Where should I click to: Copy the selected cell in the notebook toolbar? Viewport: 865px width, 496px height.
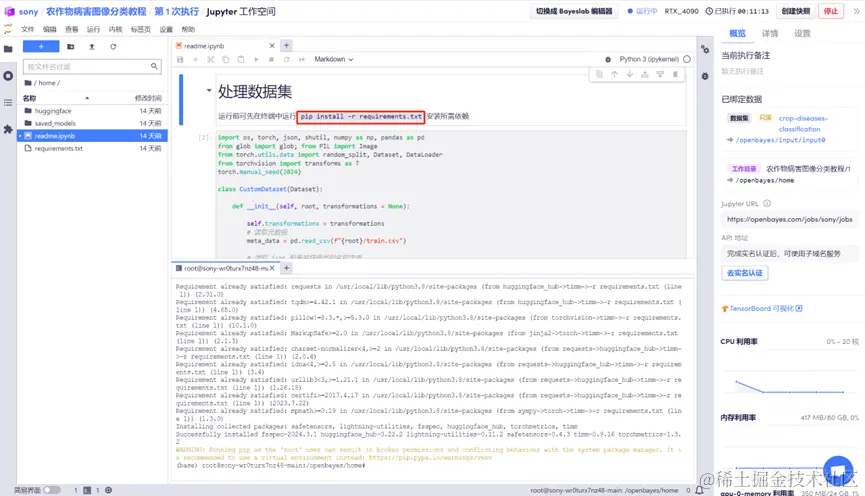[226, 59]
